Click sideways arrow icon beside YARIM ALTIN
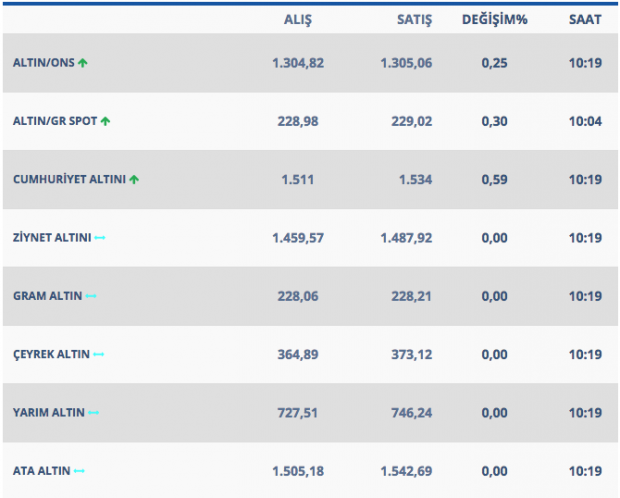 pos(94,412)
